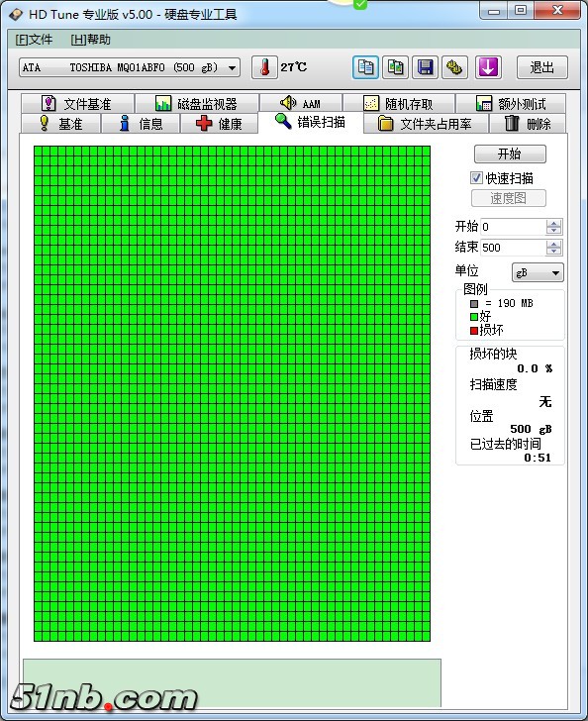The width and height of the screenshot is (588, 721).
Task: Click the copy screenshot toolbar icon
Action: click(395, 67)
